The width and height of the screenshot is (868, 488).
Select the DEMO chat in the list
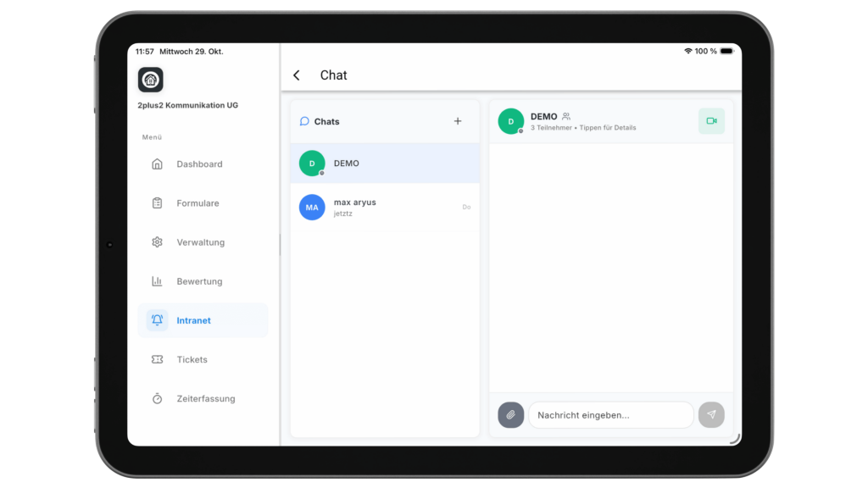pos(386,164)
